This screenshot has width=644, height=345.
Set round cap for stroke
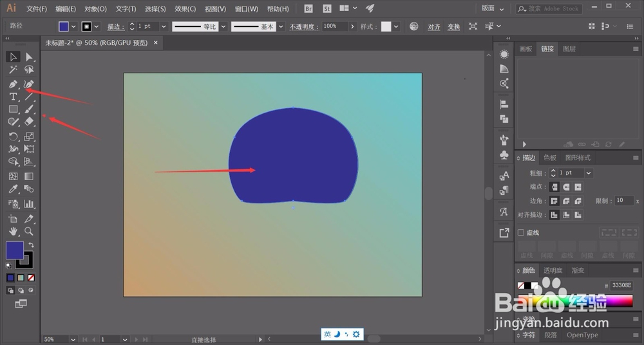coord(566,187)
